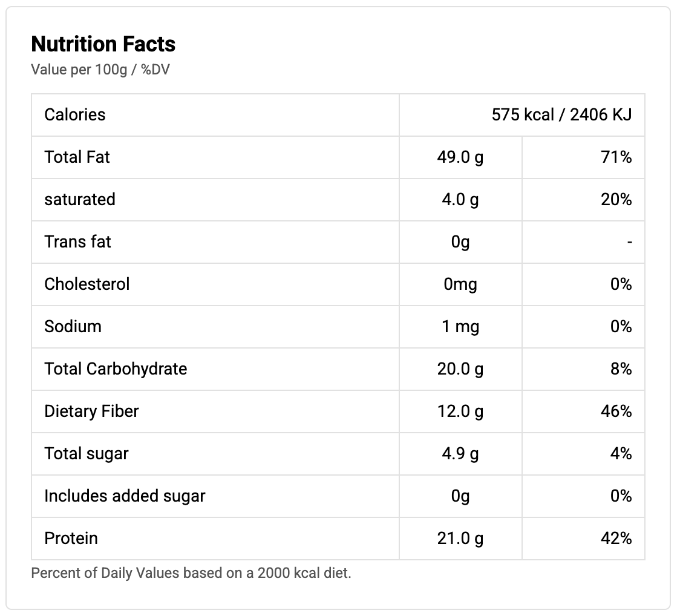Click the 71% daily value for Total Fat
Viewport: 680px width, 616px height.
[616, 157]
